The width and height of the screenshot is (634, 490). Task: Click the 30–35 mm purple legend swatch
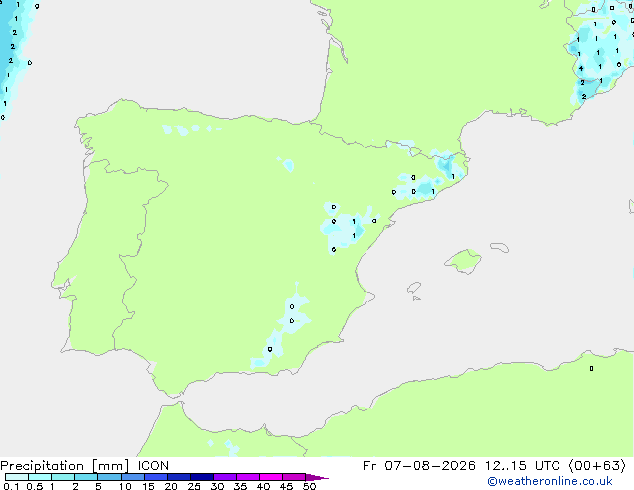coord(225,477)
